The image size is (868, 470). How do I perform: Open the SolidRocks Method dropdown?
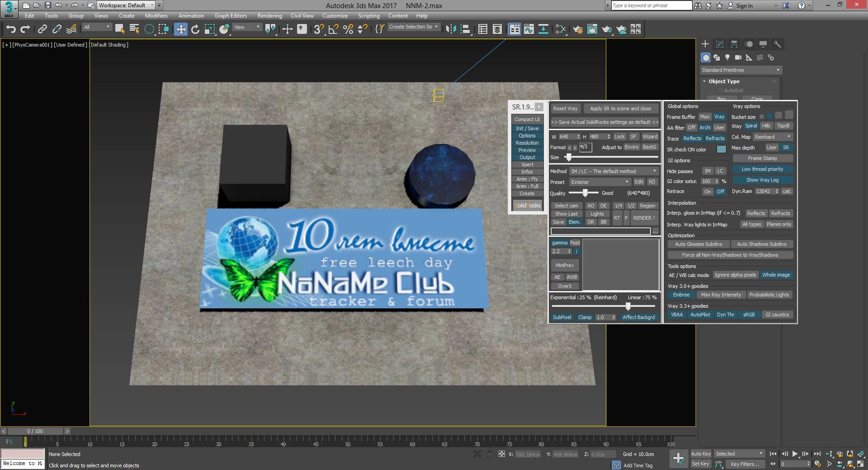(x=613, y=171)
